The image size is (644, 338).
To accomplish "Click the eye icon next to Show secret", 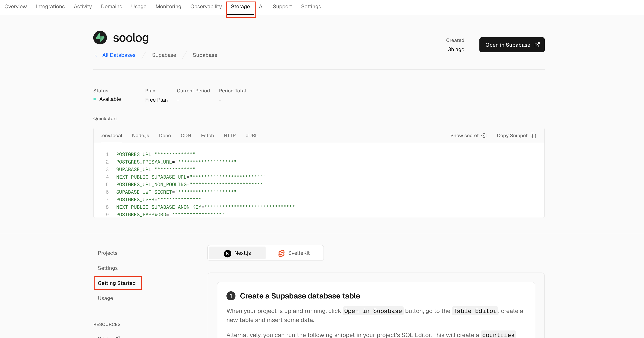I will click(x=484, y=136).
